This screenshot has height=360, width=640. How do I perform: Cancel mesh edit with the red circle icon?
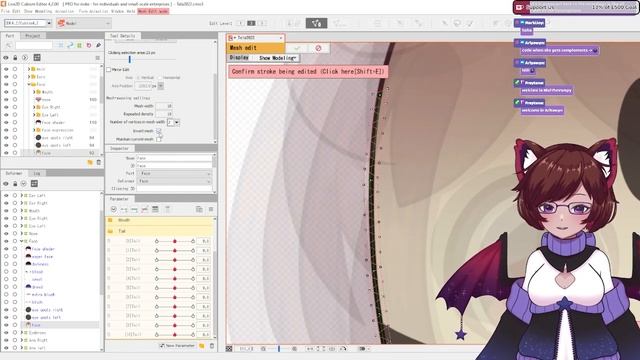pyautogui.click(x=318, y=48)
